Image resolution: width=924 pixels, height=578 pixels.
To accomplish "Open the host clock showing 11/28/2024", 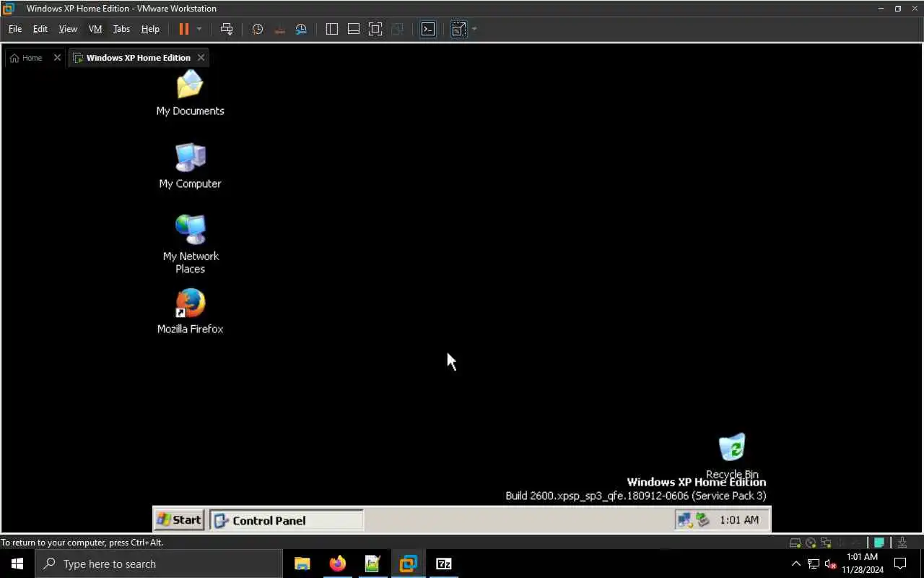I will click(862, 564).
